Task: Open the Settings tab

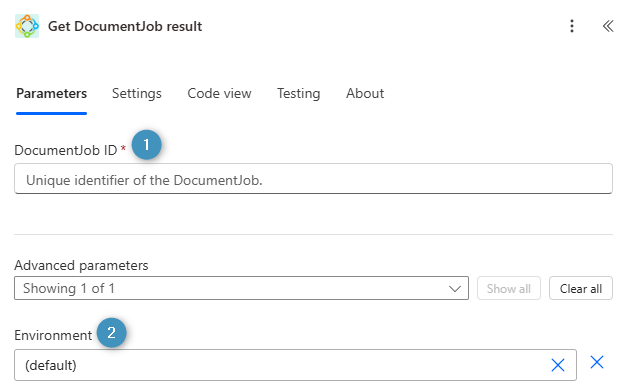Action: 137,93
